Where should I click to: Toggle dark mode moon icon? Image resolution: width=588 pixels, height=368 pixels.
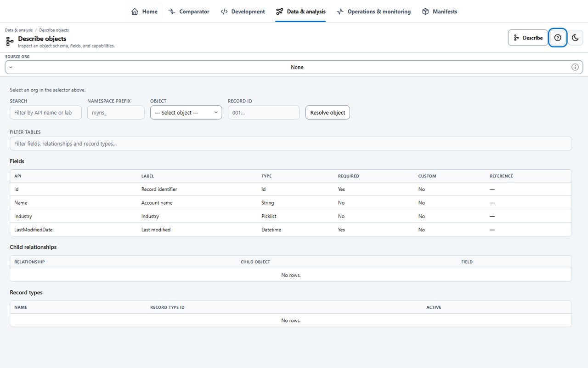[575, 38]
